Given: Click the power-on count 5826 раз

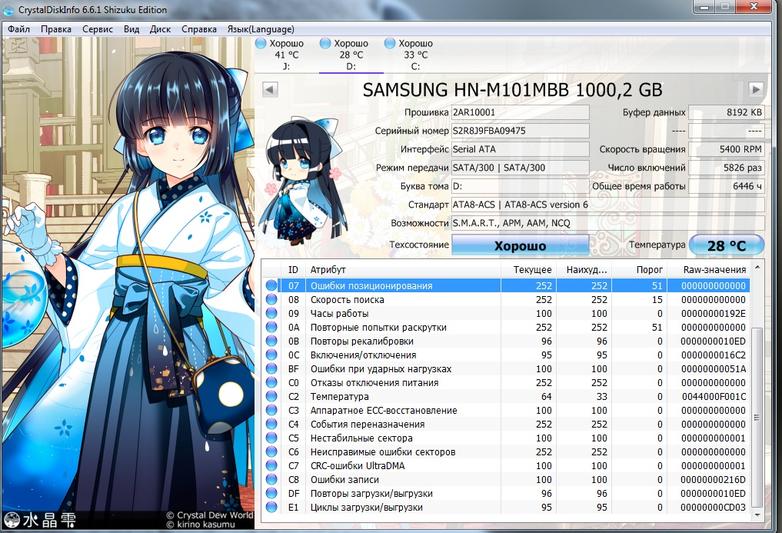Looking at the screenshot, I should click(x=726, y=168).
